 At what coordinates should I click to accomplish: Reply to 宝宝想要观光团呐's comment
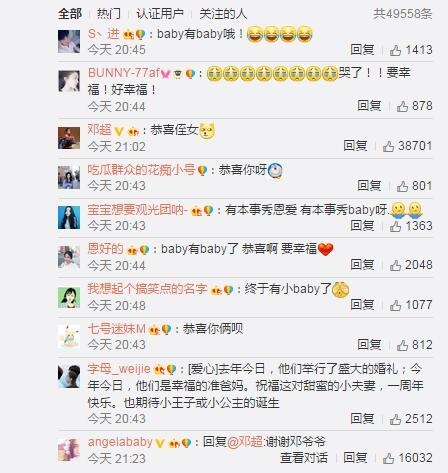click(362, 226)
